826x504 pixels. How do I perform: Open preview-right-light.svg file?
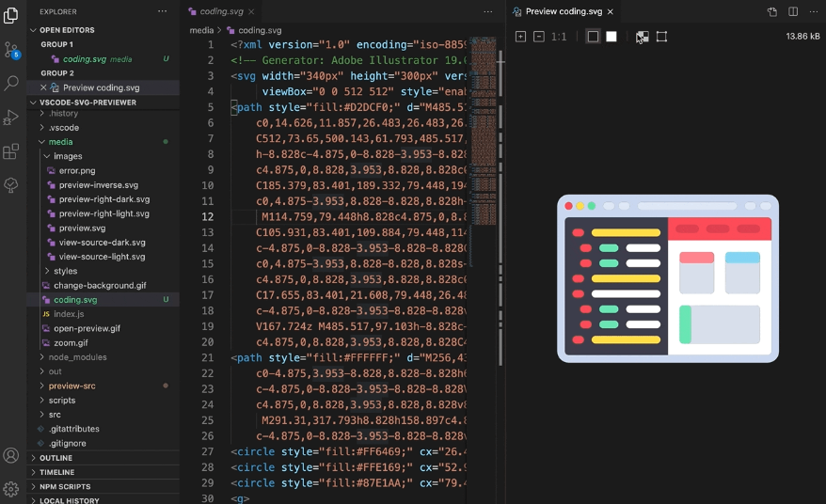click(103, 213)
